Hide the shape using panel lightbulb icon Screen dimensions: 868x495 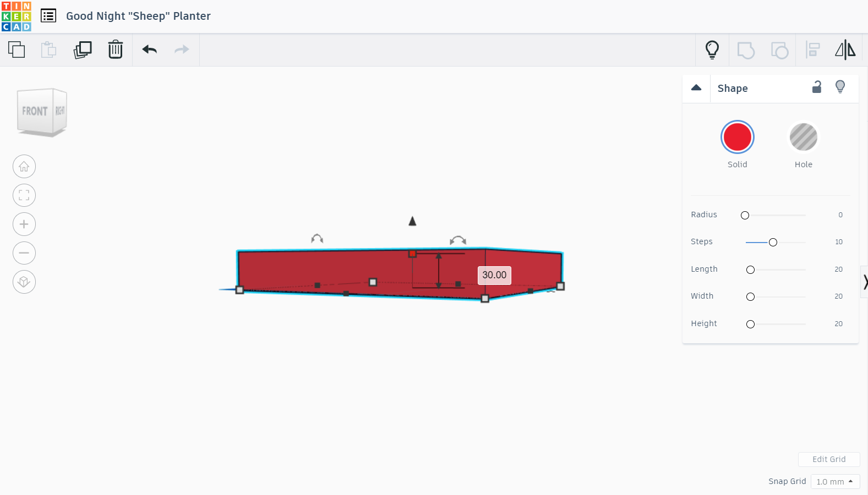pos(840,87)
